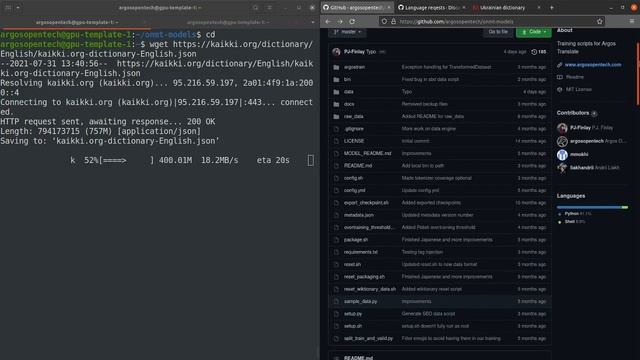
Task: Go forward in the browser
Action: pos(340,21)
